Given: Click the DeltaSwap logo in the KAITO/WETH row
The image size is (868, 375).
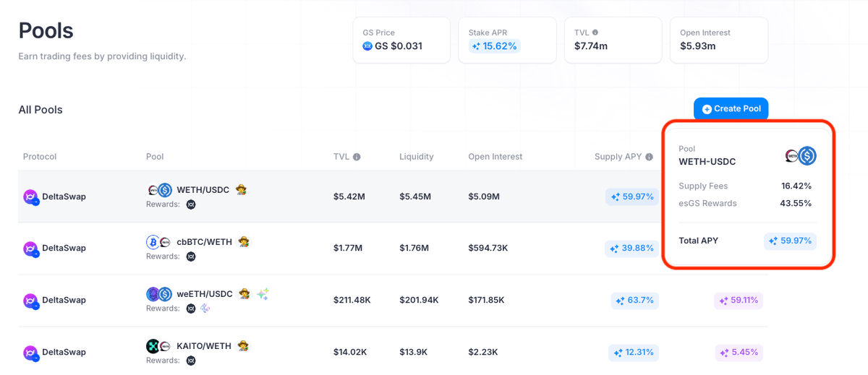Looking at the screenshot, I should 30,353.
